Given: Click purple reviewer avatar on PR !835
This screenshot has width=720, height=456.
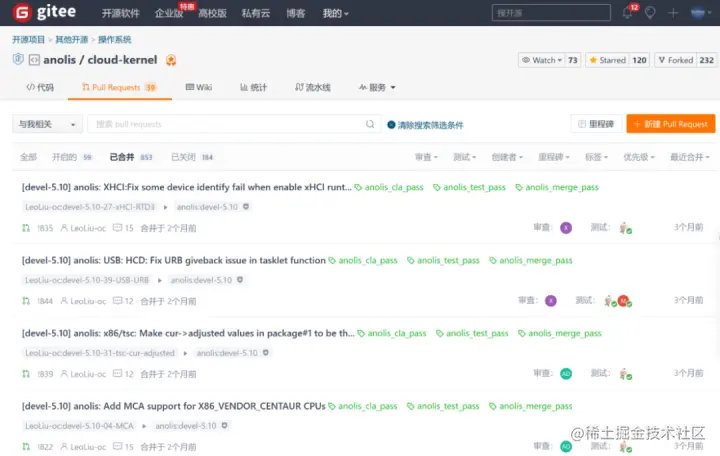Looking at the screenshot, I should [566, 227].
